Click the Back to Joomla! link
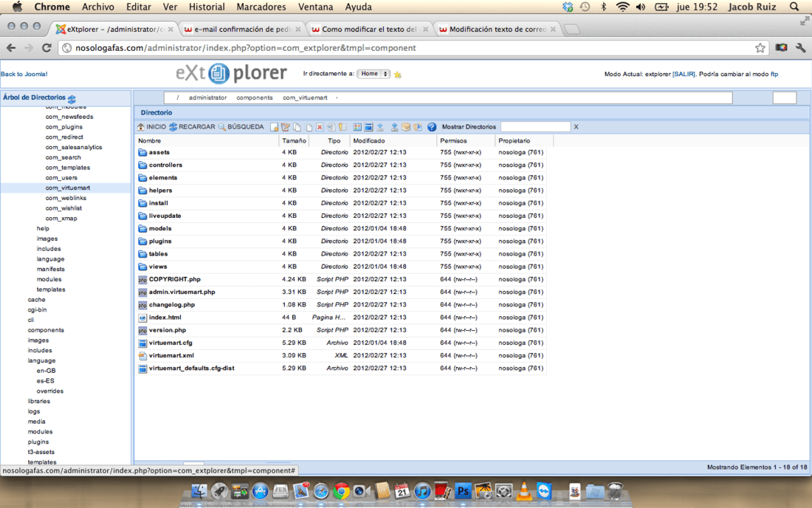 point(24,74)
